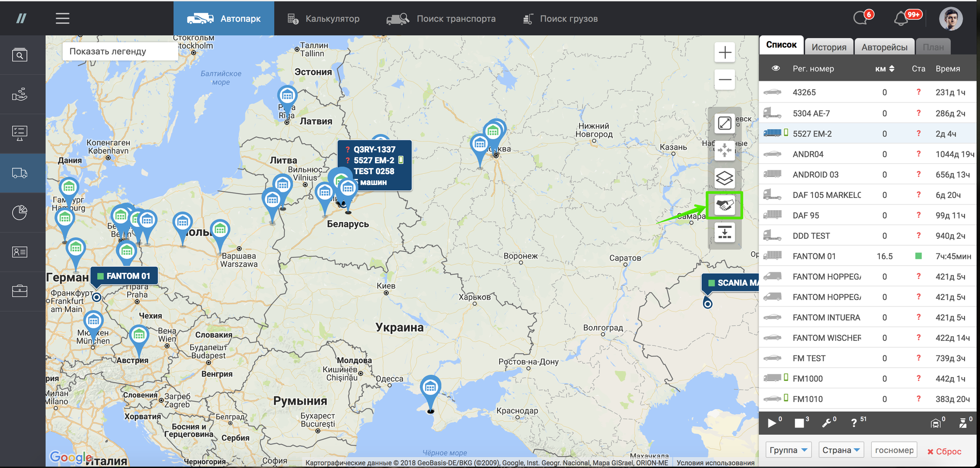Click the handshake icon on map toolbar
The height and width of the screenshot is (468, 980).
[x=724, y=205]
